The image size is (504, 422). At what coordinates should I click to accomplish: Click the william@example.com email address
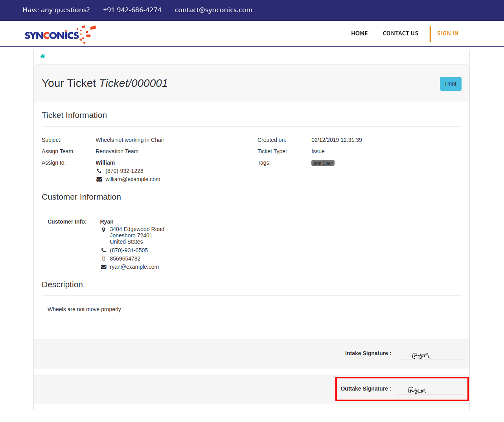point(132,179)
